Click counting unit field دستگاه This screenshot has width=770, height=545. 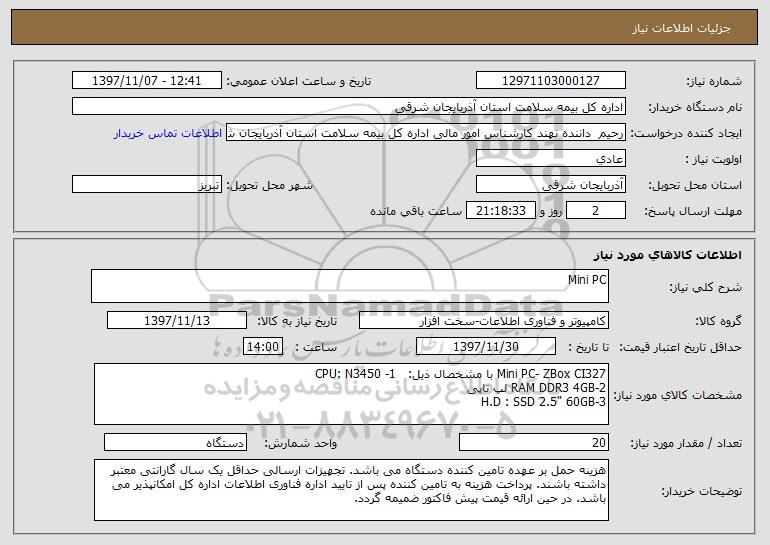(x=175, y=442)
